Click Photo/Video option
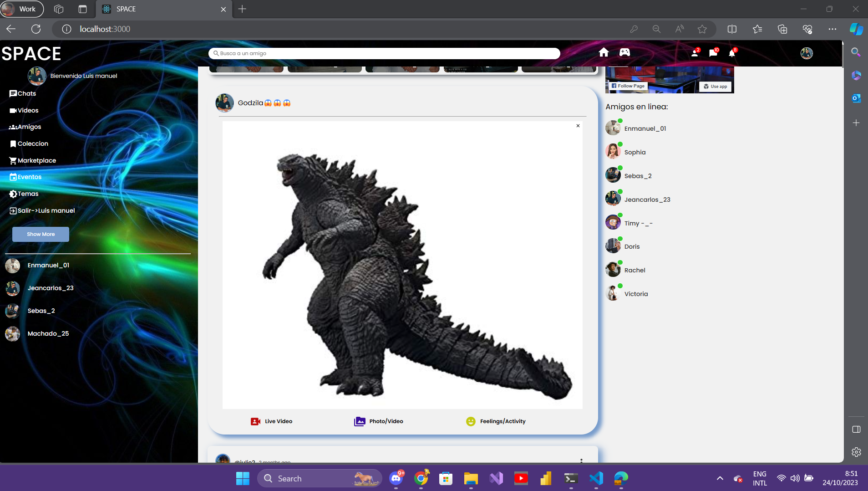Screen dimensions: 868x491 pos(379,421)
